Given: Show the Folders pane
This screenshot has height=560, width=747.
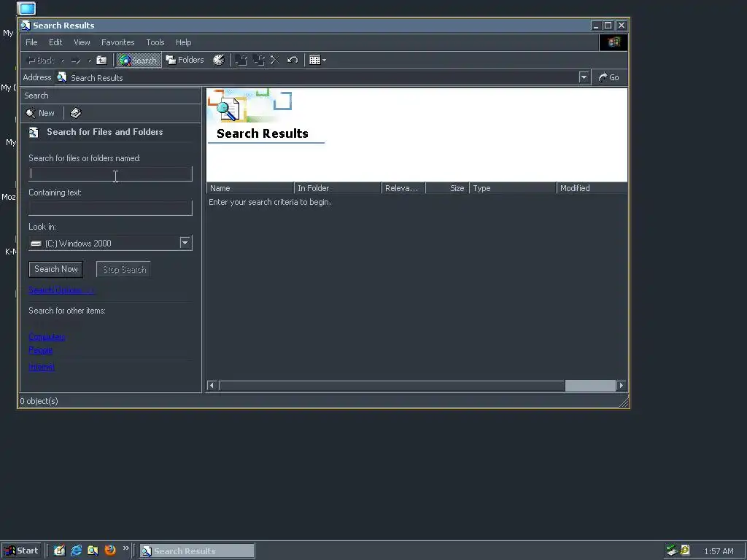Looking at the screenshot, I should tap(185, 60).
